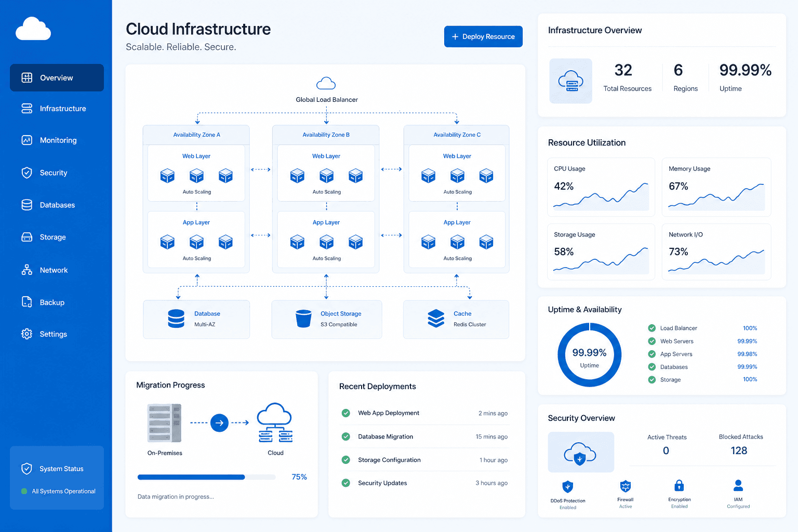This screenshot has height=532, width=798.
Task: Click the Deploy Resource button
Action: click(483, 36)
